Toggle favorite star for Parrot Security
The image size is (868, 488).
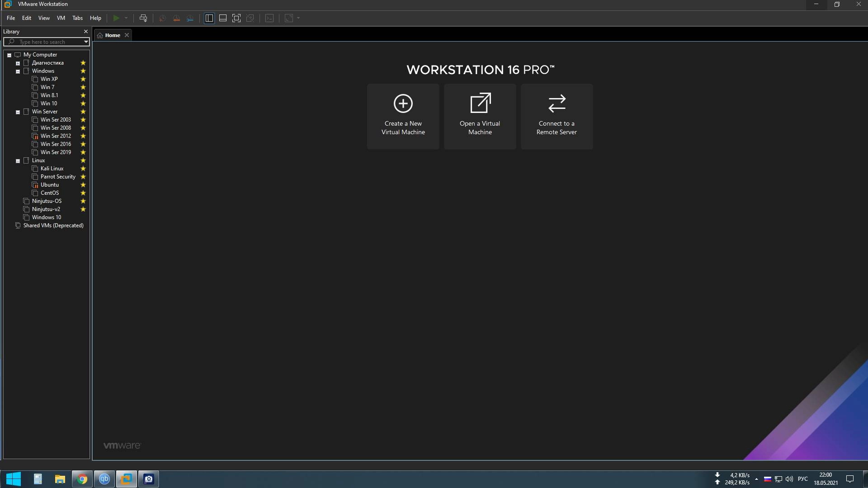tap(83, 177)
